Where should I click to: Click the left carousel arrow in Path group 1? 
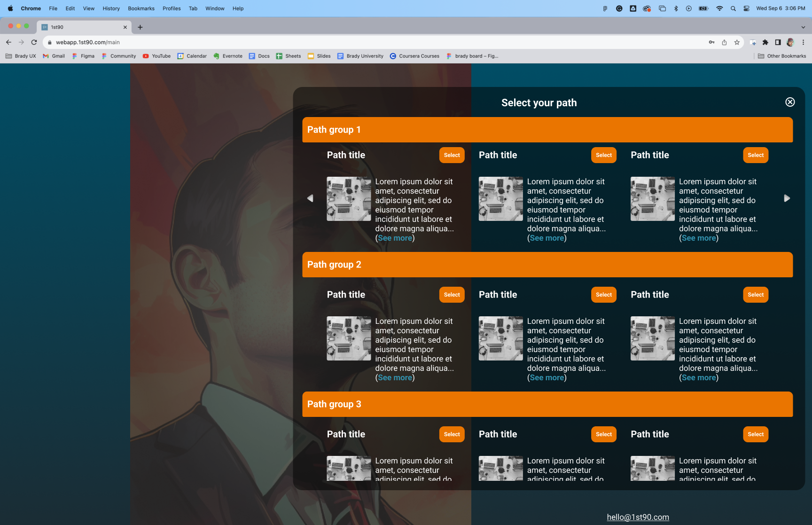310,198
